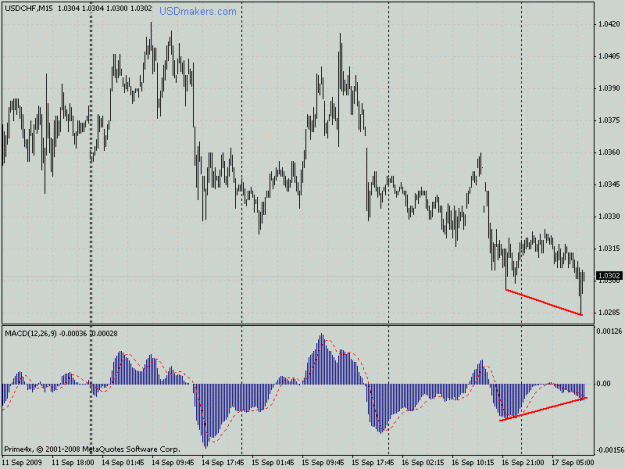Click time axis label 16 Sep 10:15
This screenshot has width=625, height=469.
pyautogui.click(x=473, y=463)
